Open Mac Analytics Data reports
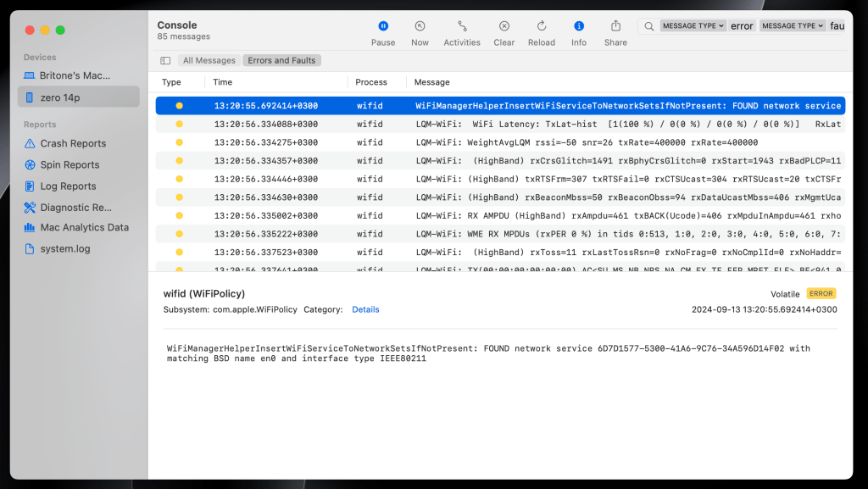Image resolution: width=868 pixels, height=489 pixels. click(x=85, y=227)
